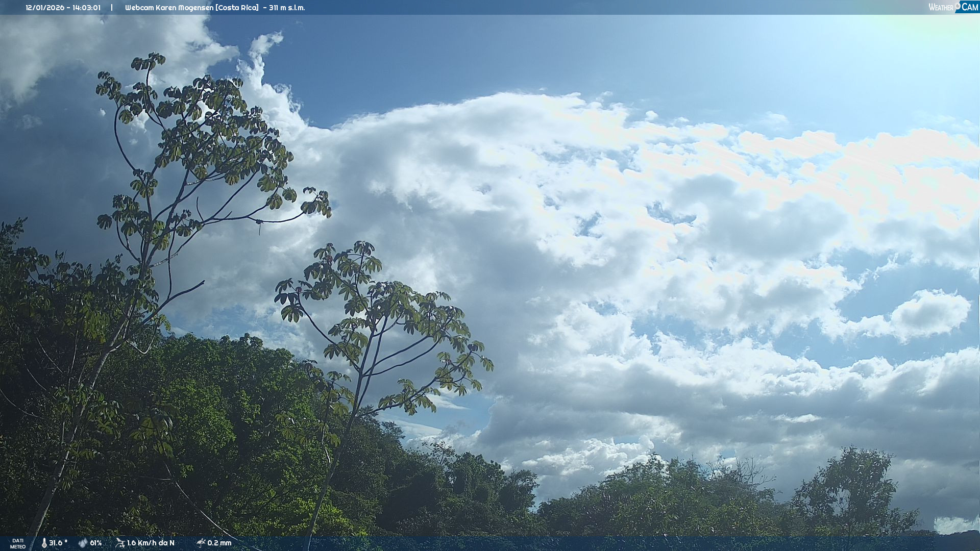This screenshot has height=551, width=980.
Task: Click the thermometer temperature icon
Action: point(44,543)
